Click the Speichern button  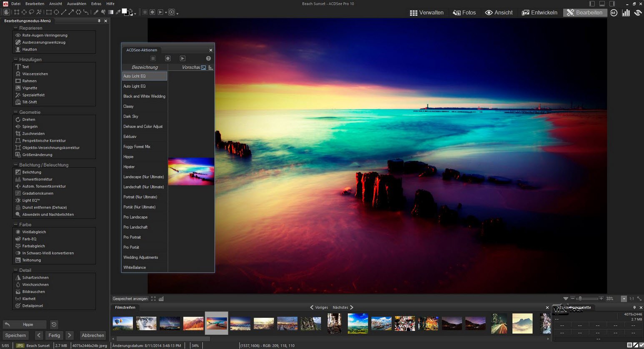click(15, 335)
